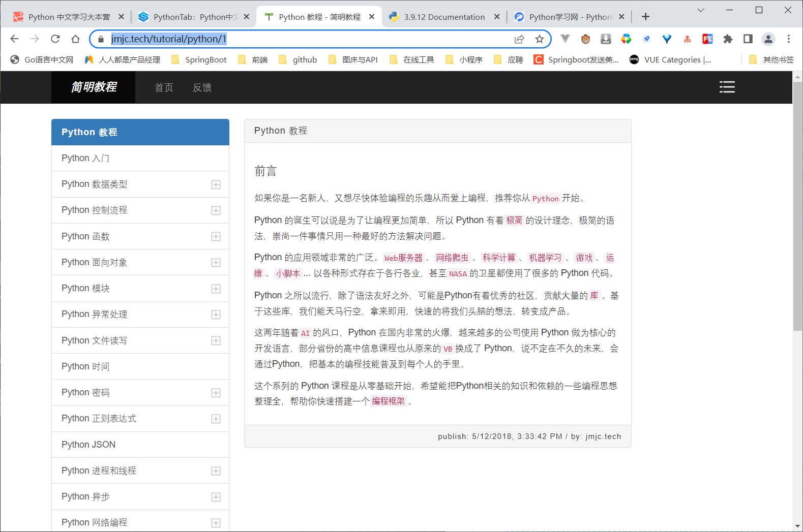
Task: Expand the Python 文件读写 section
Action: [x=216, y=340]
